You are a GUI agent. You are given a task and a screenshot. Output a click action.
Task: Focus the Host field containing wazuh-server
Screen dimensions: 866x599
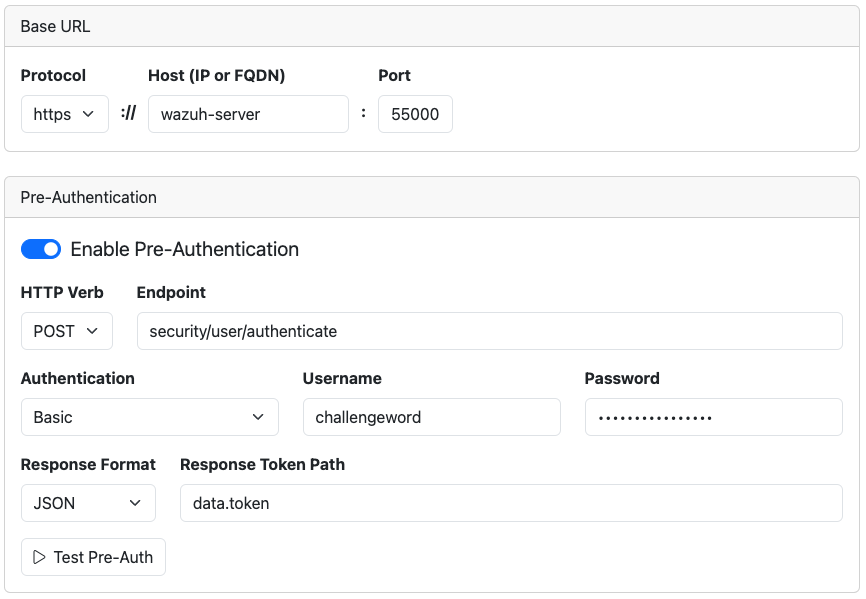[x=249, y=114]
